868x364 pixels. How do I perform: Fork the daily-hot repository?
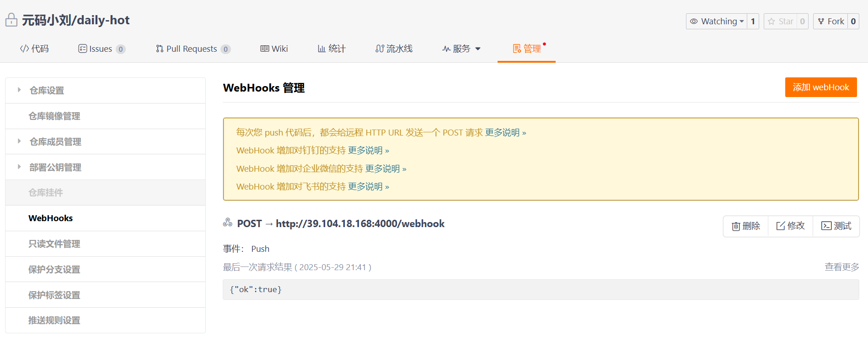pos(831,22)
